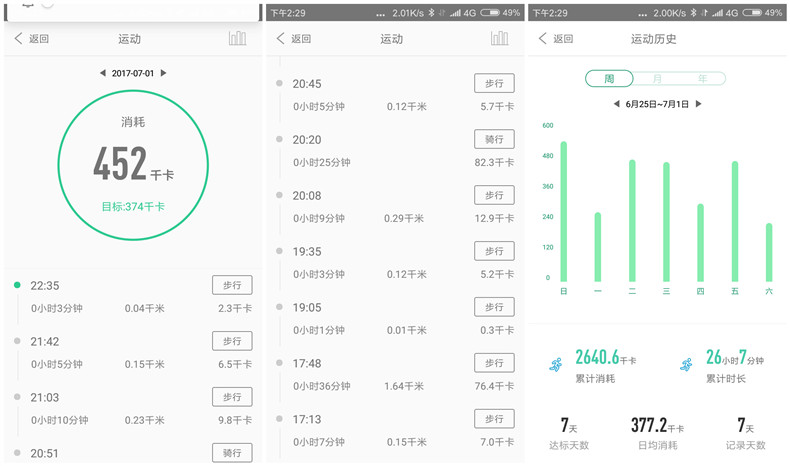Tap 步行 button for the 21:03 entry
790x466 pixels.
point(232,397)
